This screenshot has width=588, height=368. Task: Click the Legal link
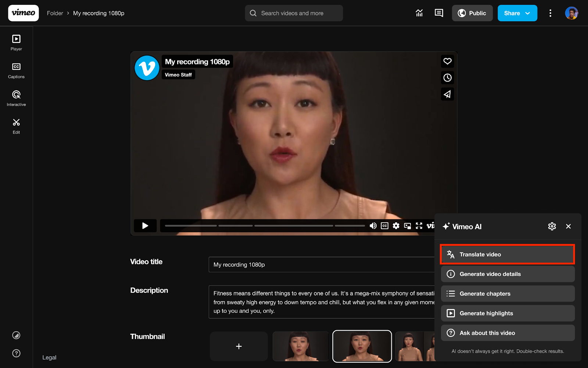[x=49, y=357]
